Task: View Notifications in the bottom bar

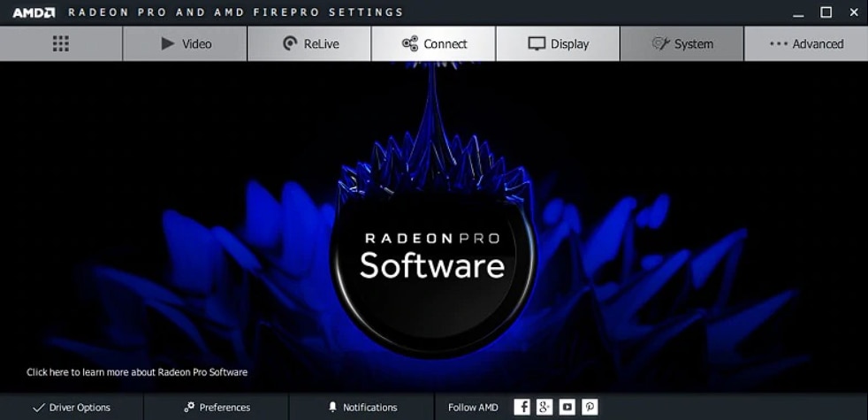Action: [362, 408]
